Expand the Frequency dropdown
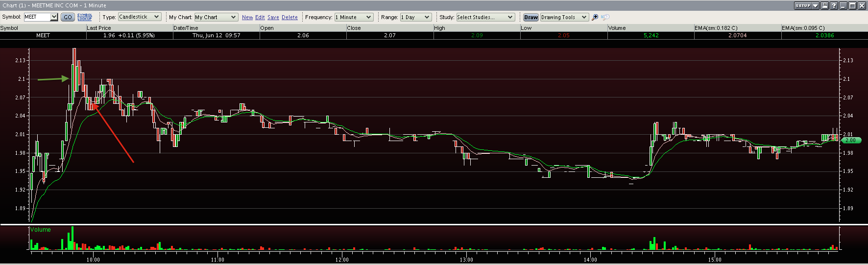 (x=354, y=17)
